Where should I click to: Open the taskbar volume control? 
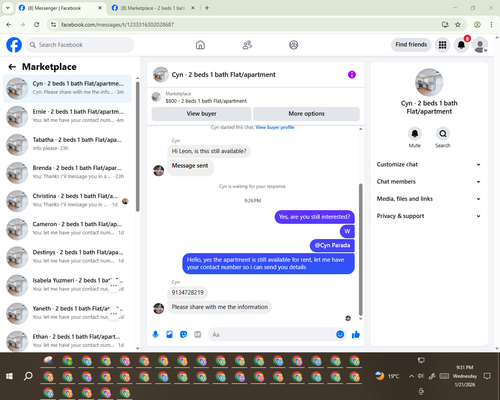point(421,376)
